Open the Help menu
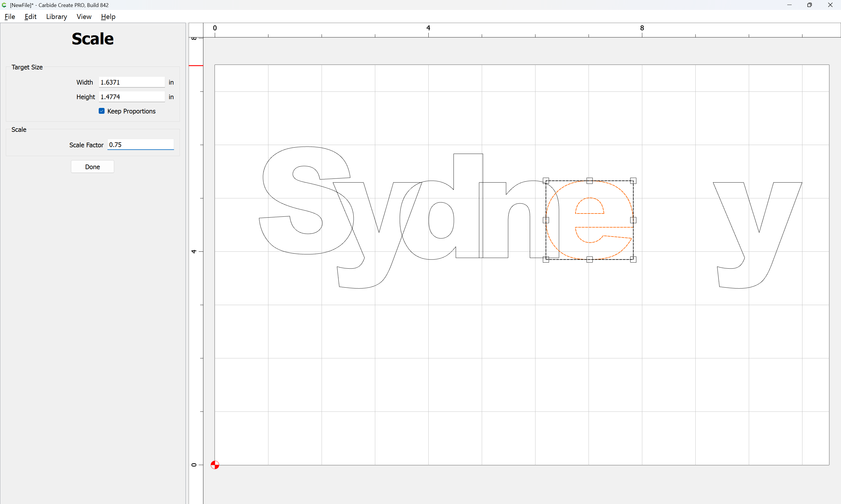 108,17
